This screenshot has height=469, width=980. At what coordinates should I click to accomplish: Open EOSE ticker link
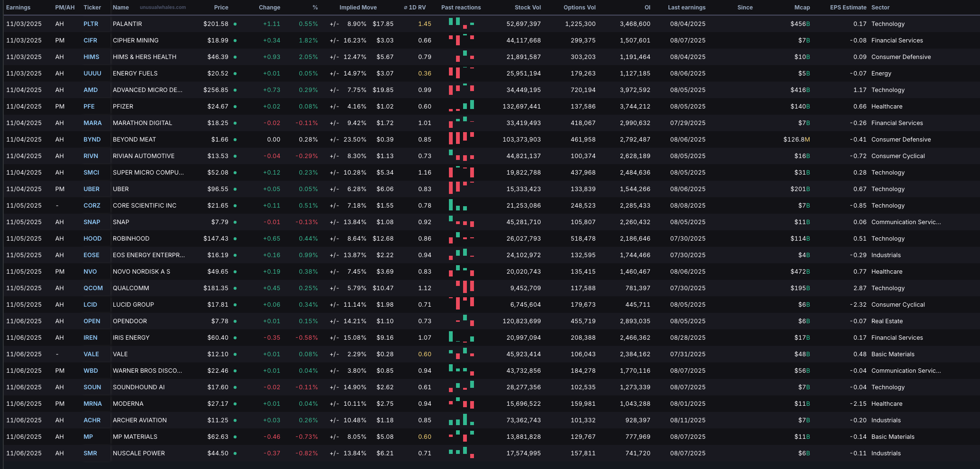[92, 255]
